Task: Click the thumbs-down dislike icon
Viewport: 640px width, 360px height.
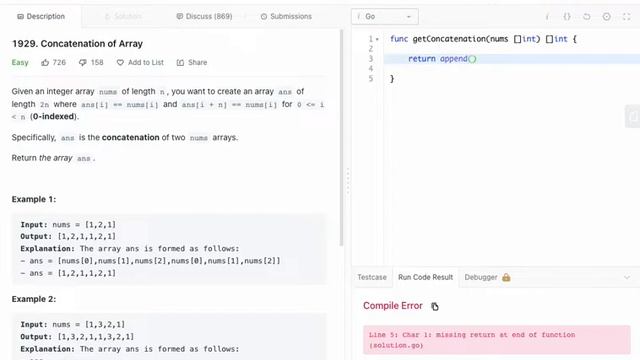Action: tap(82, 62)
